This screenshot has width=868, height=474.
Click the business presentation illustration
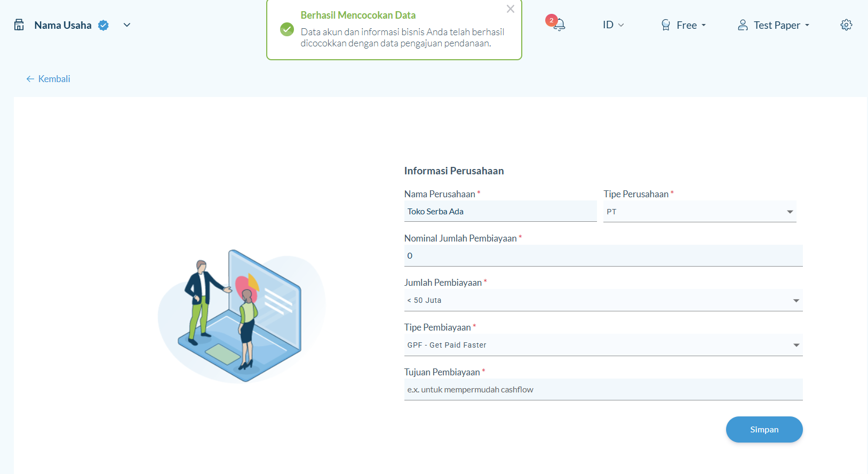click(x=242, y=316)
